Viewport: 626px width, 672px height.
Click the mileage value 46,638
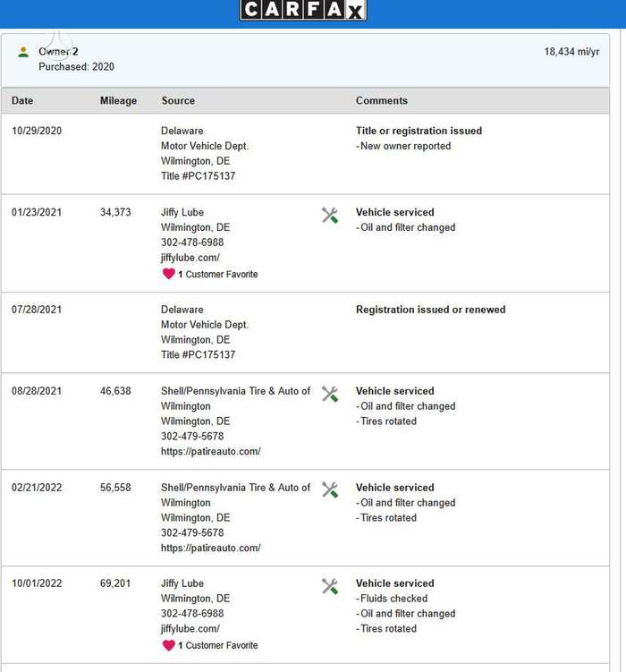click(115, 391)
